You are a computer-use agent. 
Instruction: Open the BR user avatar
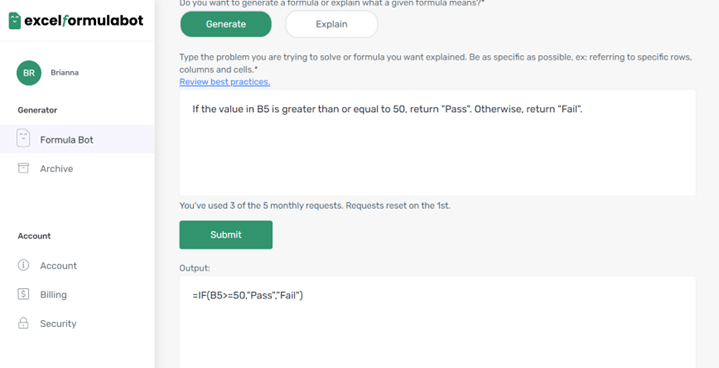[x=29, y=73]
